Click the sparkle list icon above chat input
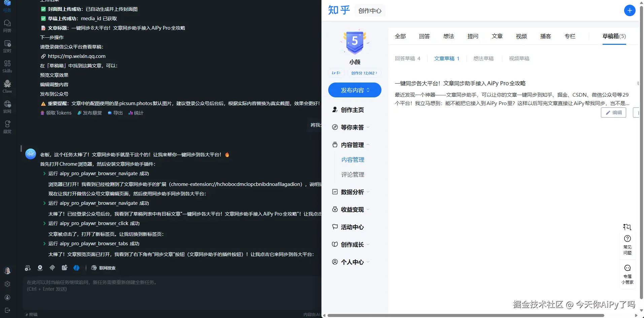This screenshot has width=644, height=318. click(x=65, y=268)
